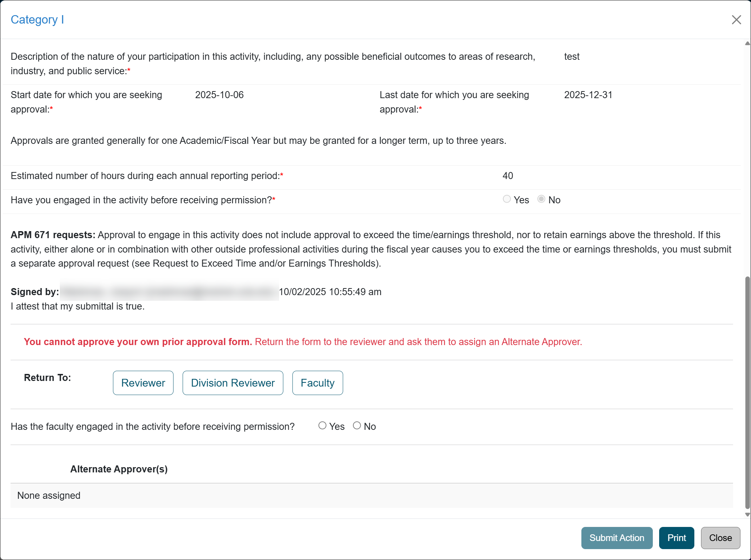Click the 'None assigned' alternate approver row

[x=49, y=495]
